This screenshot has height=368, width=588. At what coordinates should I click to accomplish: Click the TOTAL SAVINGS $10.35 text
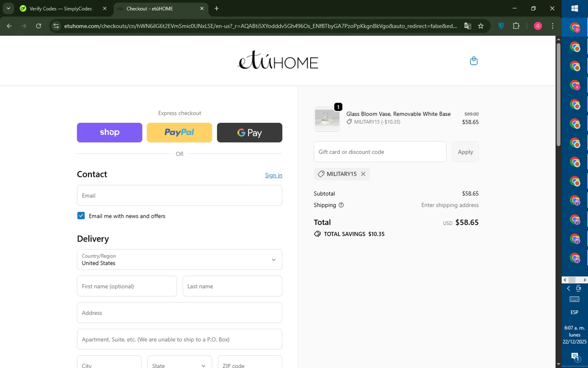point(354,234)
